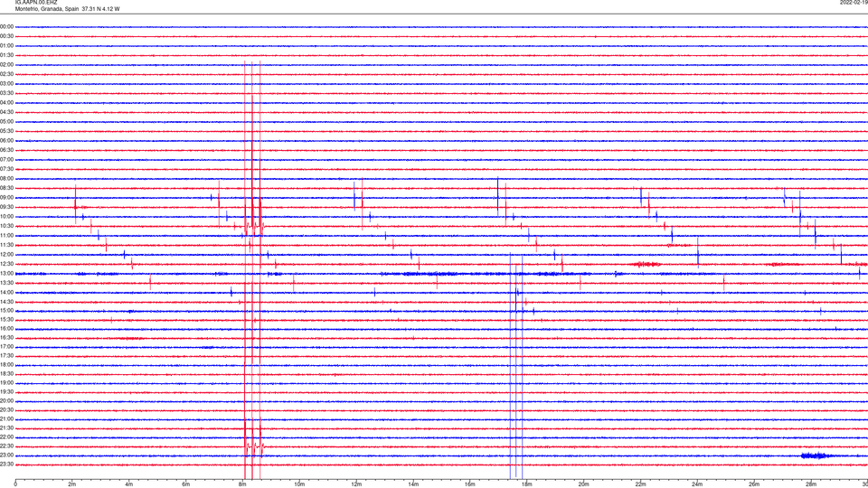The height and width of the screenshot is (488, 868).
Task: Select the 04:30 time row label
Action: click(6, 112)
